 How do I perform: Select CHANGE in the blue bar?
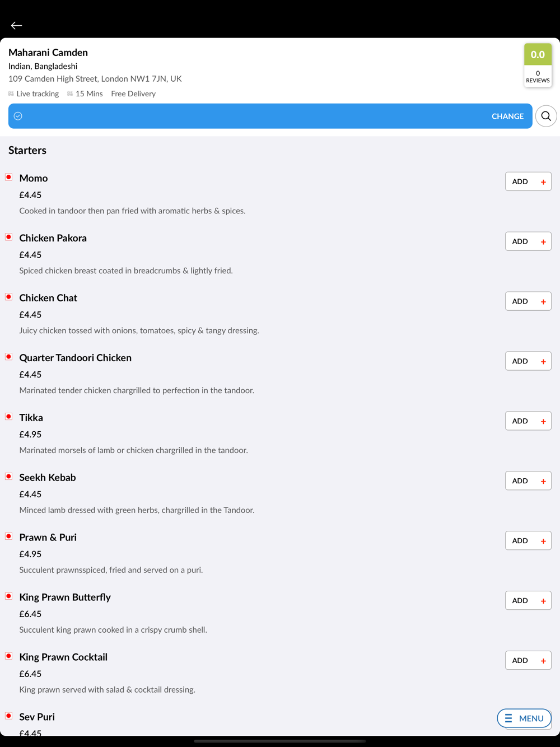click(507, 116)
